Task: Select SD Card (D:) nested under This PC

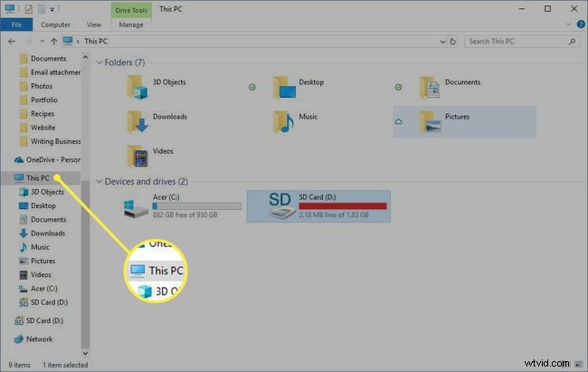Action: tap(43, 302)
